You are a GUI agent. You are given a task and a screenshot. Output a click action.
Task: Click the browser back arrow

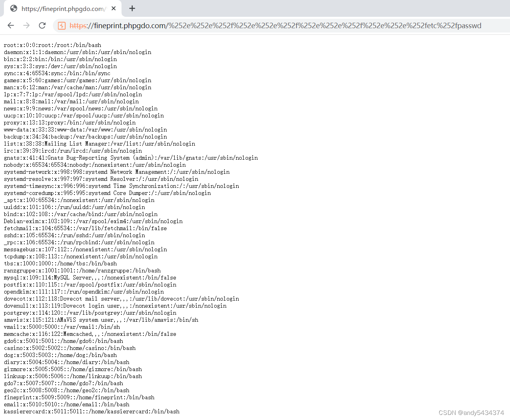pos(11,25)
